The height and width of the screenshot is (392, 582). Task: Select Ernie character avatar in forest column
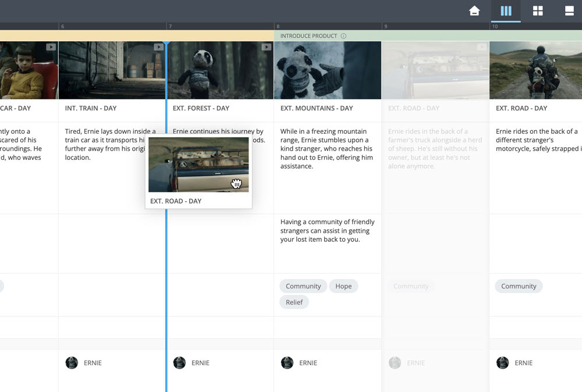[179, 363]
